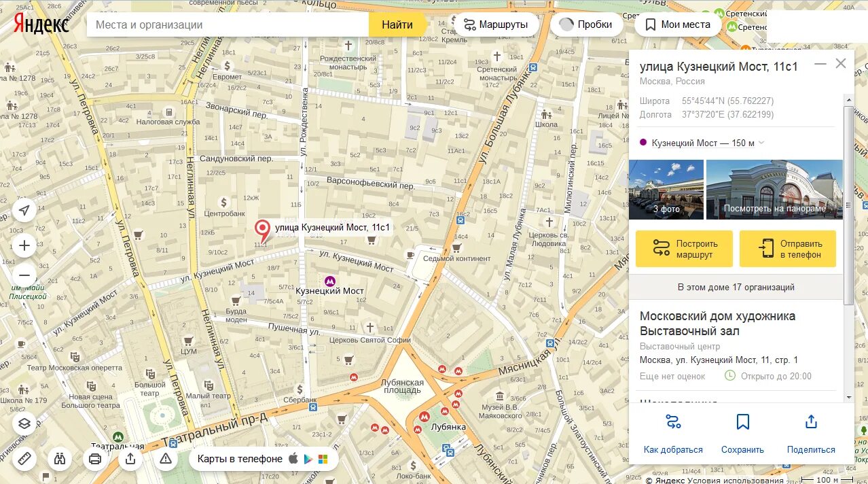Click the Google Play icon

(308, 459)
